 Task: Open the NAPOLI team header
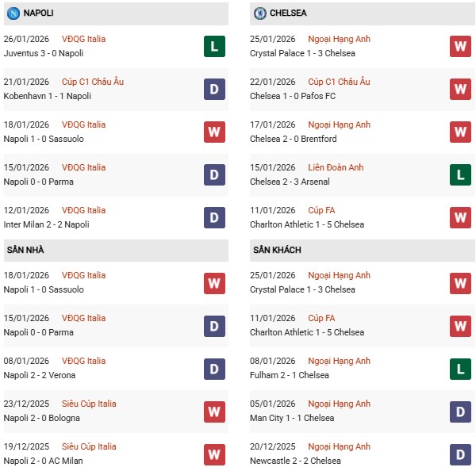tap(39, 13)
